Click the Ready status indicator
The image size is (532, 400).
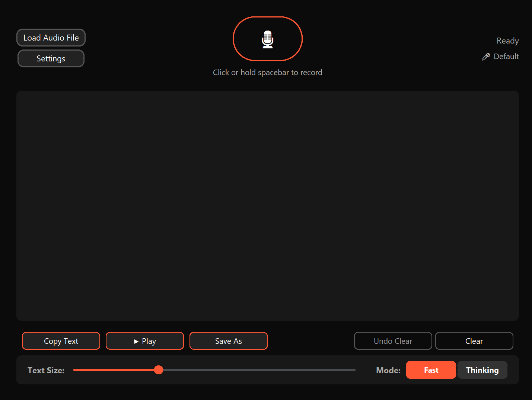click(507, 41)
